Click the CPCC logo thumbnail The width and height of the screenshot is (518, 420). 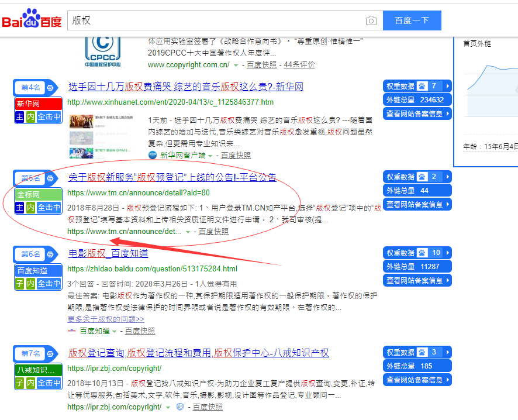click(x=103, y=51)
